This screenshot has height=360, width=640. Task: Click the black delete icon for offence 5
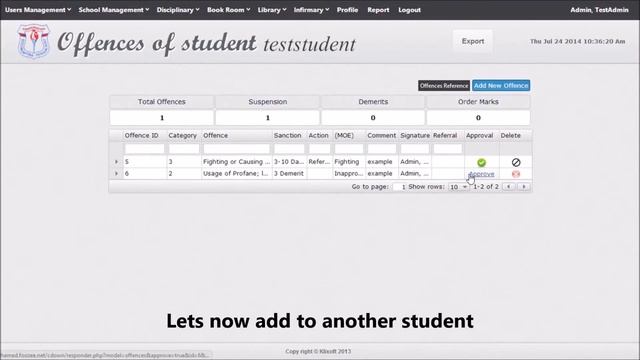(x=516, y=162)
